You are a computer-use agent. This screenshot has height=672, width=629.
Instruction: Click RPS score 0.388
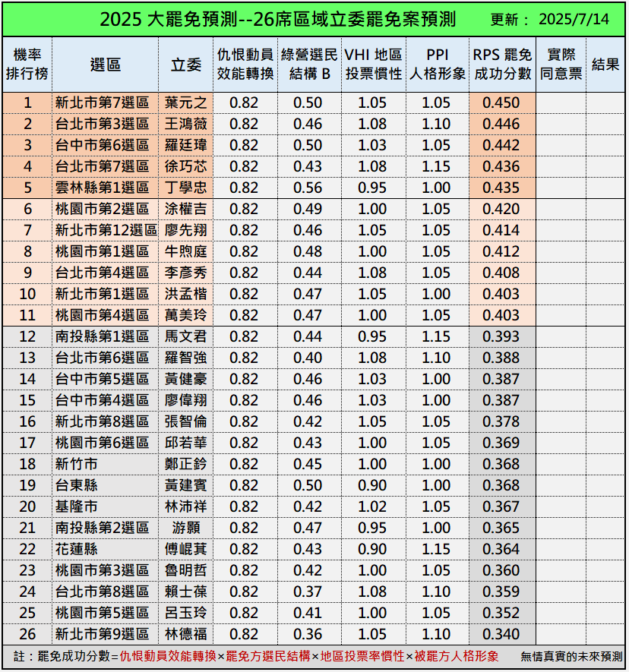501,358
